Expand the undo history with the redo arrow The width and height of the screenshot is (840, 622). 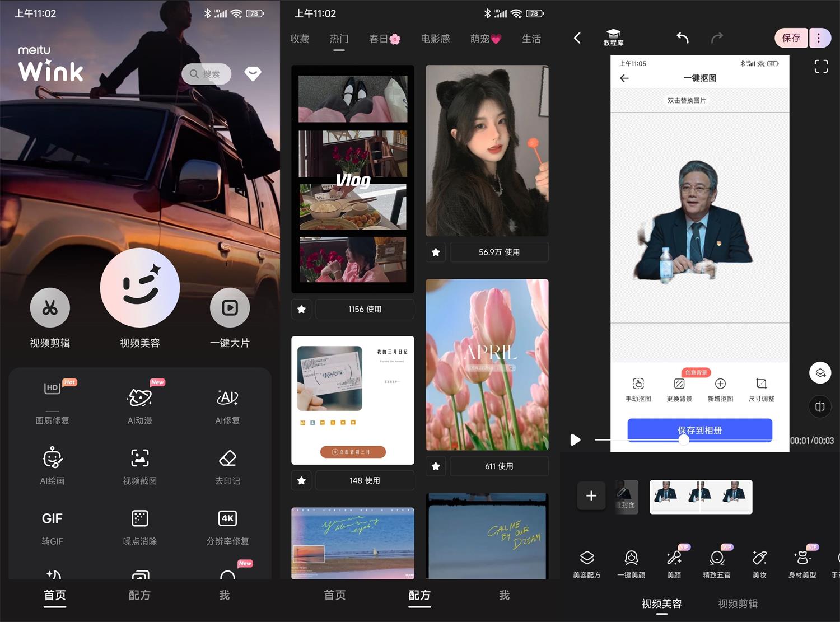pyautogui.click(x=717, y=38)
